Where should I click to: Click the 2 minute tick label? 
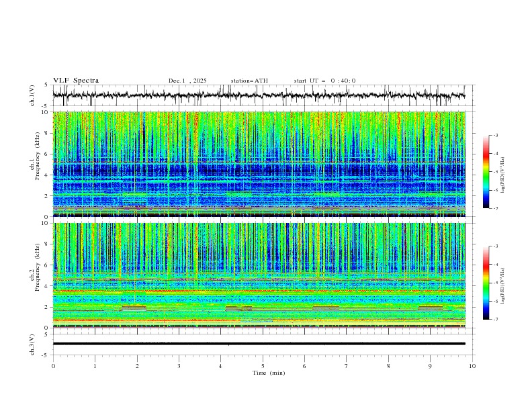(137, 366)
